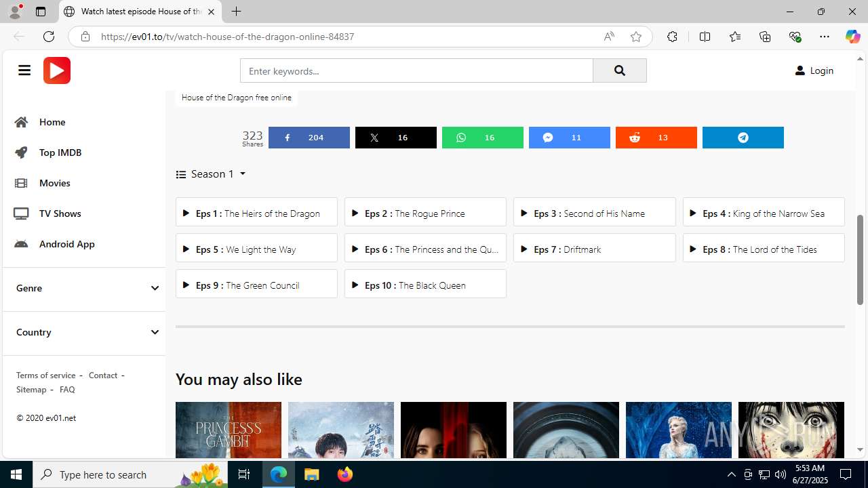
Task: Open Windows Start menu
Action: pos(16,474)
